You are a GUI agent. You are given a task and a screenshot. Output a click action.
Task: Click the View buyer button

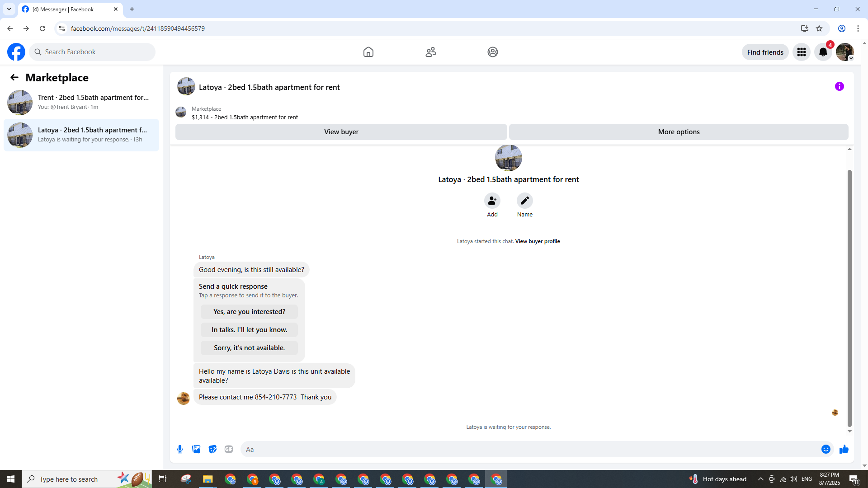[x=341, y=132]
